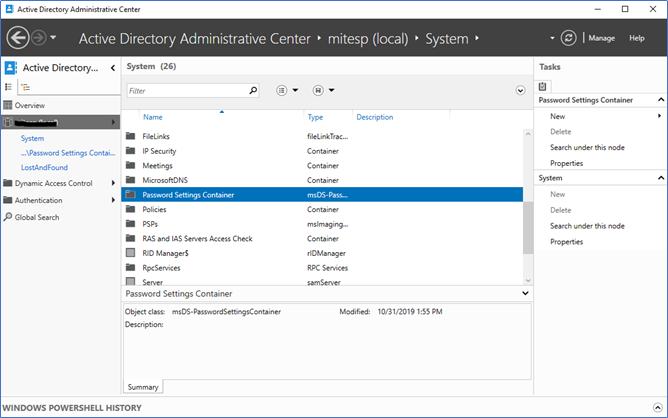Switch navigation pane to list view

point(10,87)
